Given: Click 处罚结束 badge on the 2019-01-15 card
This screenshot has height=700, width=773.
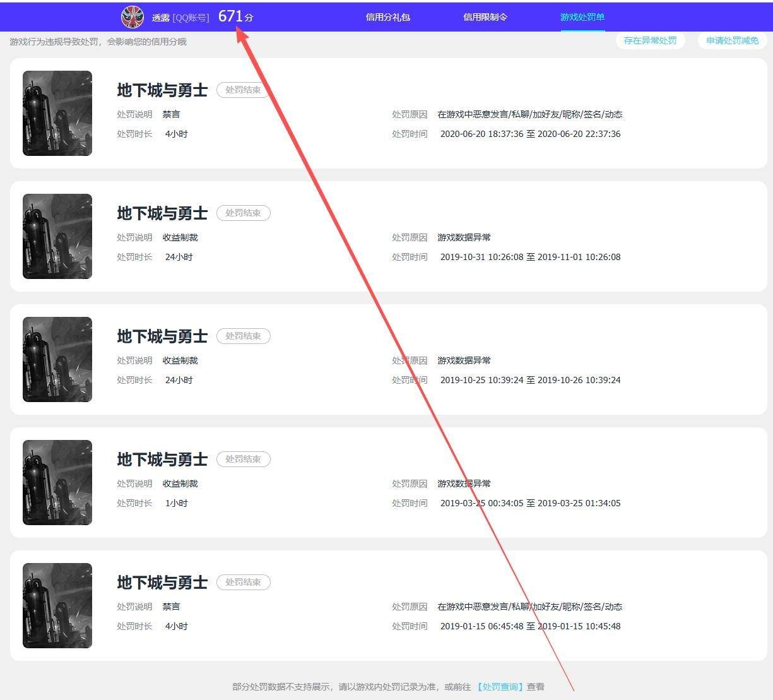Looking at the screenshot, I should [244, 582].
